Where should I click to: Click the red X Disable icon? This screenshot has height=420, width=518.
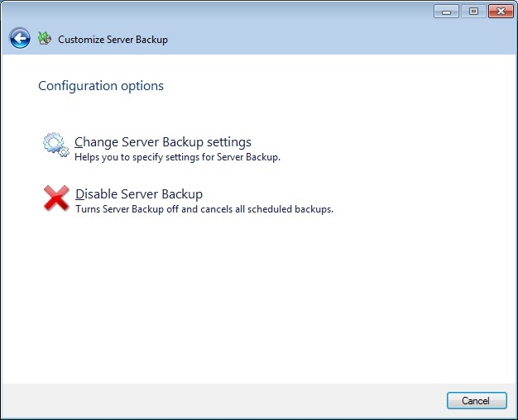coord(55,198)
